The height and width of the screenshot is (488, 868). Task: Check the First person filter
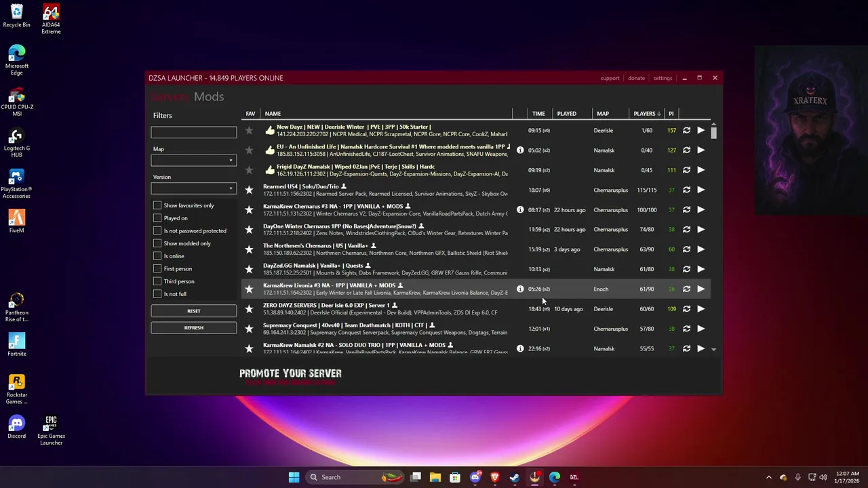[157, 268]
